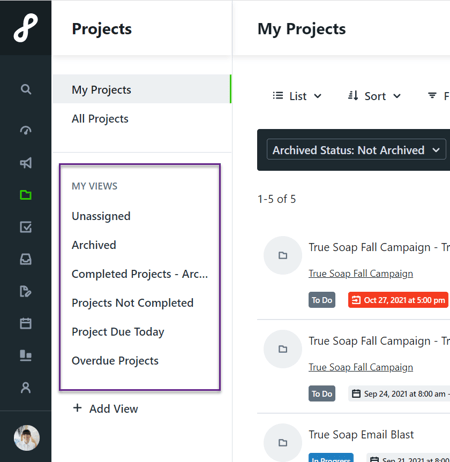Click the Sep 24, 2021 at 8:00 am date badge
Image resolution: width=450 pixels, height=462 pixels.
(x=399, y=394)
